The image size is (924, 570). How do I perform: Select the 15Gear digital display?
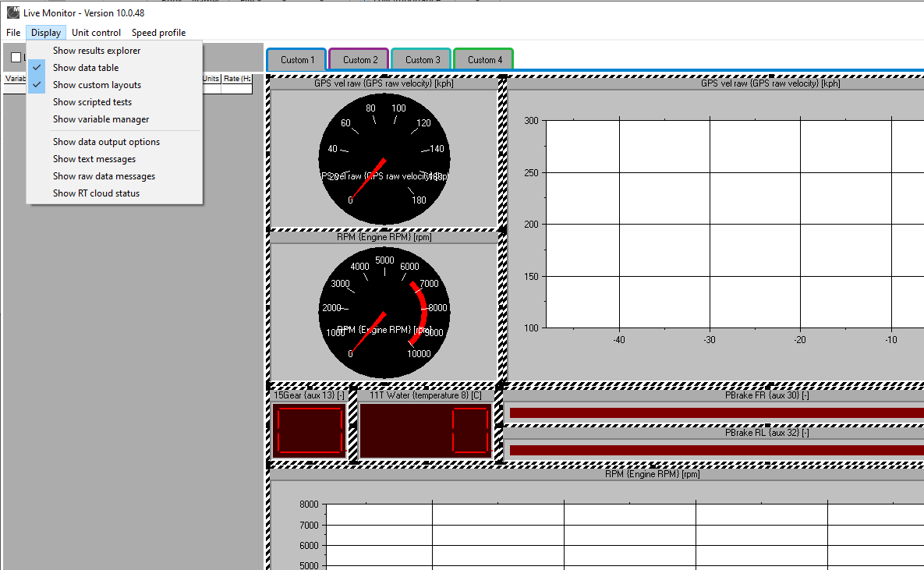tap(310, 430)
